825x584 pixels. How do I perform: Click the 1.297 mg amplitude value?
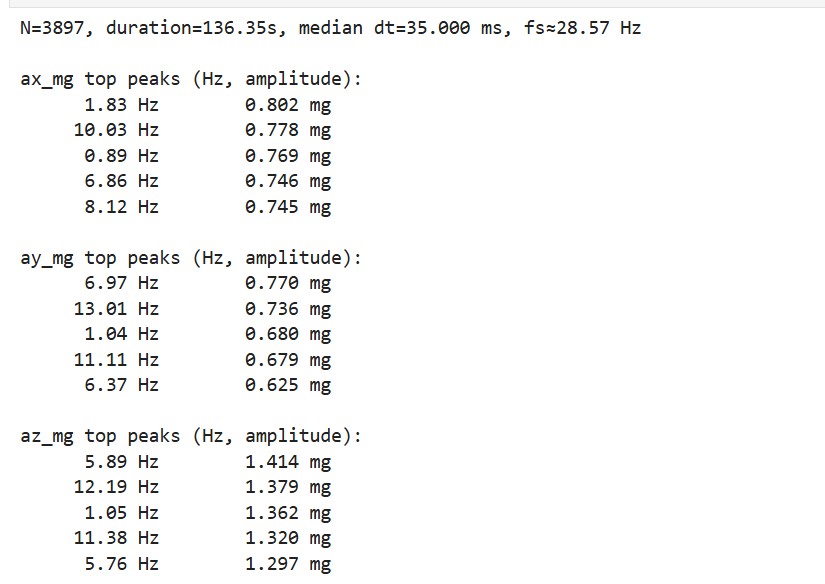pos(288,564)
